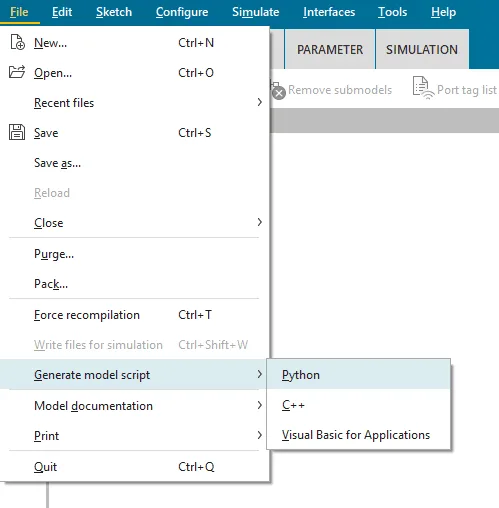Click the Open folder icon
Viewport: 499px width, 508px height.
[17, 72]
